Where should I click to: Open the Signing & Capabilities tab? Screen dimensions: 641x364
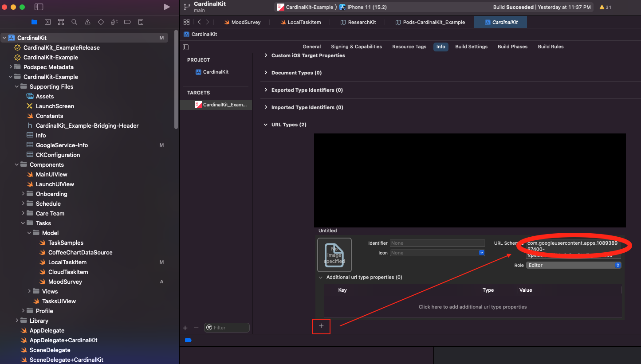tap(356, 47)
